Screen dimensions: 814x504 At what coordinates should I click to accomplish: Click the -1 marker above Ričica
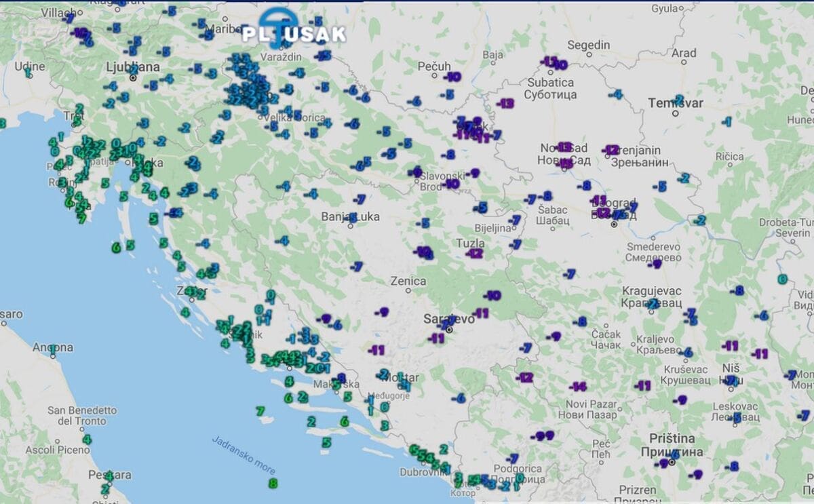coord(726,121)
